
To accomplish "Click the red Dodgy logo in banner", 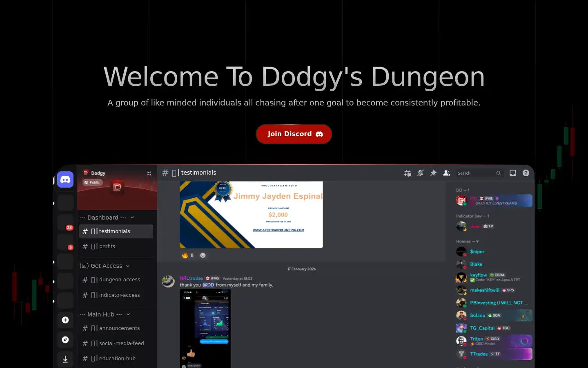I will pos(117,187).
